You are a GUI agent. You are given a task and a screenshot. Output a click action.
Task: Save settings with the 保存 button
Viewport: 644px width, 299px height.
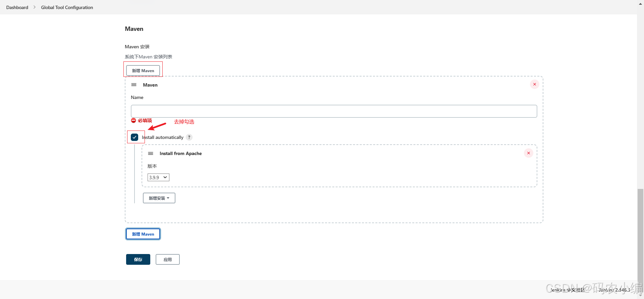click(x=138, y=259)
